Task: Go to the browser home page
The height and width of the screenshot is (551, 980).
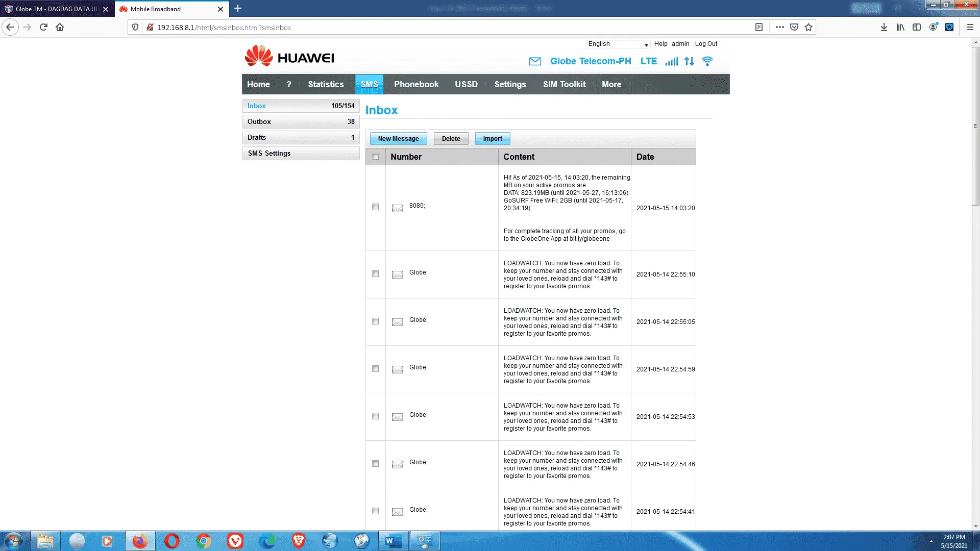Action: click(60, 27)
